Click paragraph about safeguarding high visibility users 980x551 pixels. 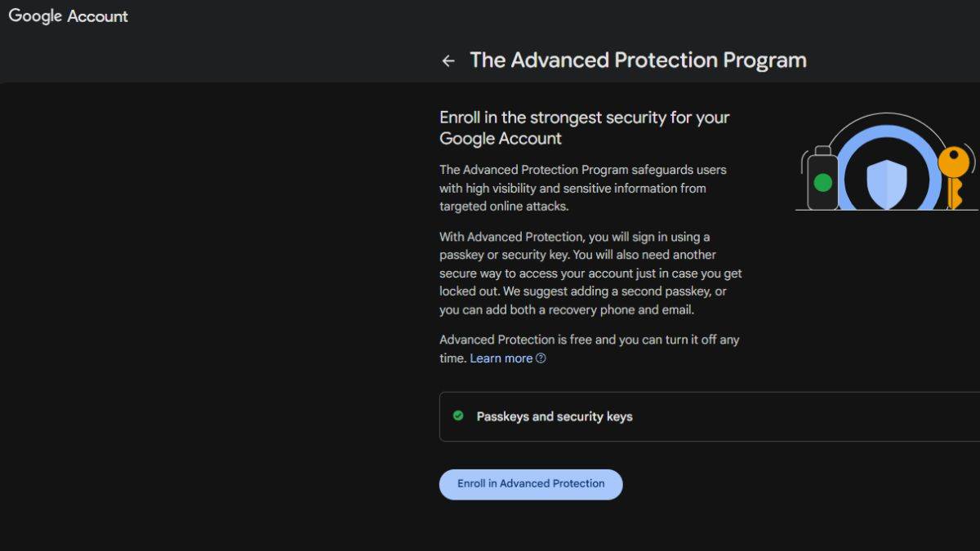[x=583, y=188]
